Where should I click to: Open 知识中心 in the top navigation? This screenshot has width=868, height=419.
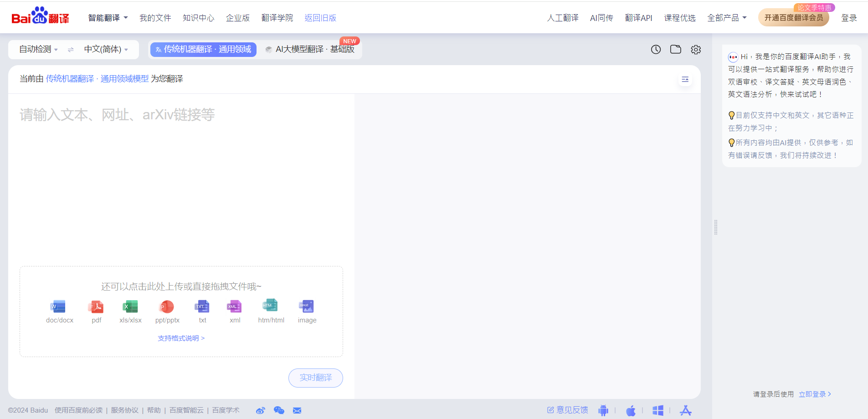pyautogui.click(x=199, y=18)
